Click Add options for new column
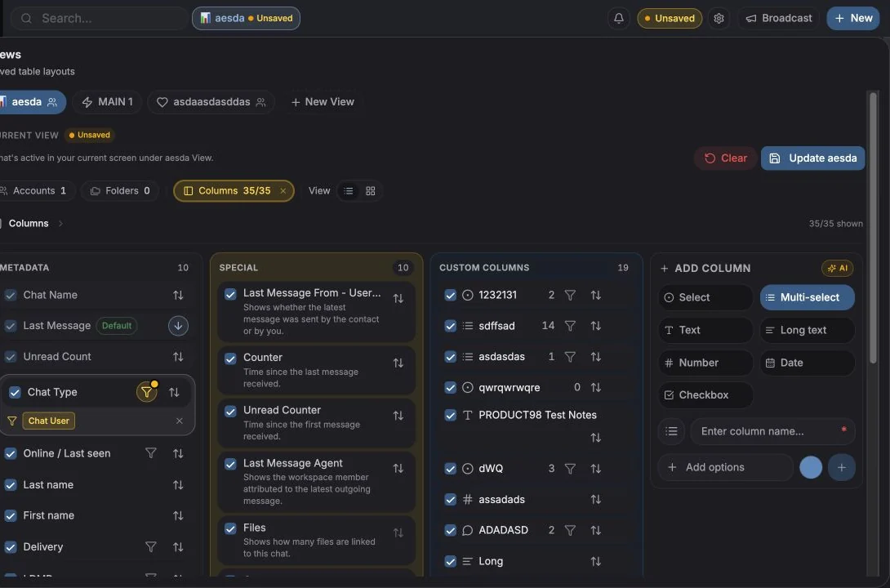The width and height of the screenshot is (890, 588). coord(725,467)
